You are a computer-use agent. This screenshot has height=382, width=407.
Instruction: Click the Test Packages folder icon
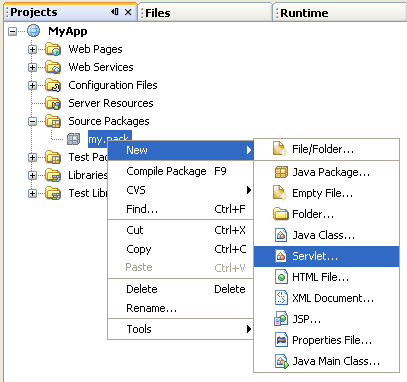coord(53,157)
